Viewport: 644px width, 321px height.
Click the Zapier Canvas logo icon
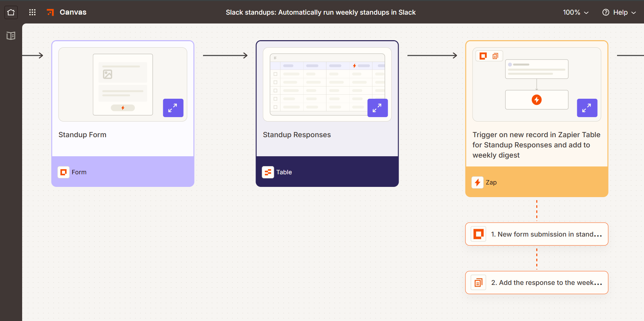coord(50,12)
